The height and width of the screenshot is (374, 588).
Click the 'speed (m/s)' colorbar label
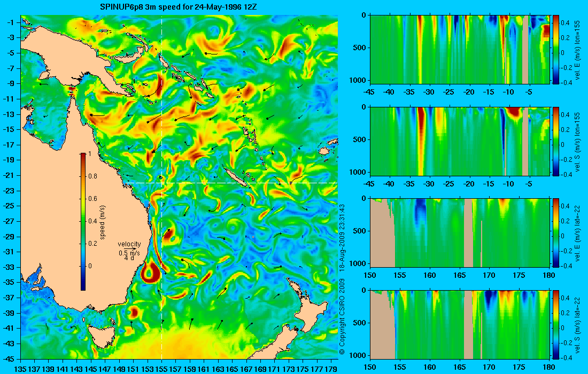click(103, 222)
